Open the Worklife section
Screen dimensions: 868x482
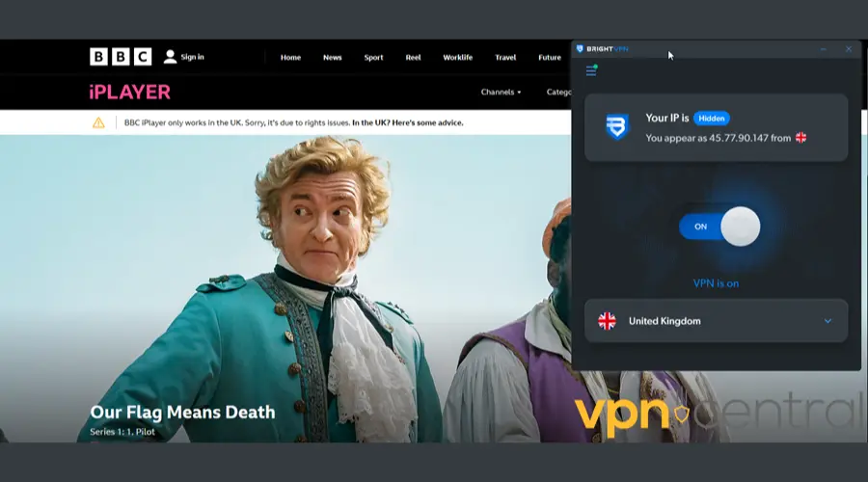[x=458, y=57]
